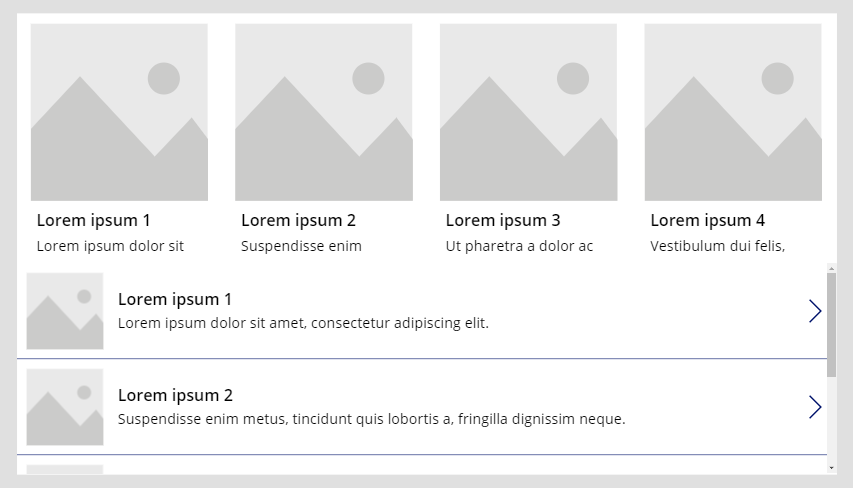Click the Lorem ipsum 4 gallery image placeholder
Screen dimensions: 853x488
pos(733,112)
